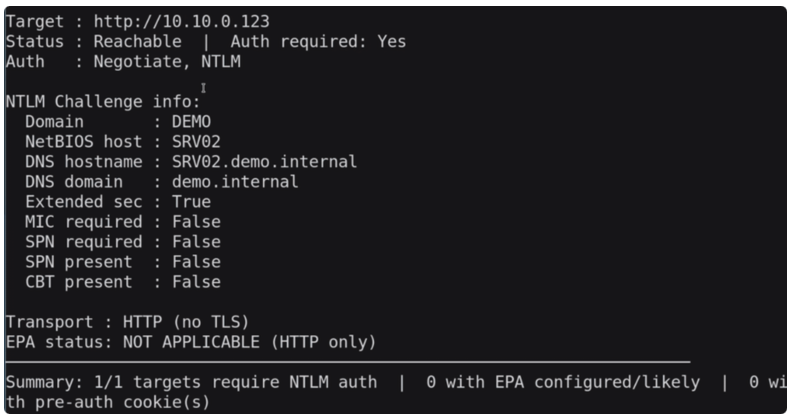Click the 'Auth required: Yes' text
The width and height of the screenshot is (791, 419).
click(x=318, y=42)
